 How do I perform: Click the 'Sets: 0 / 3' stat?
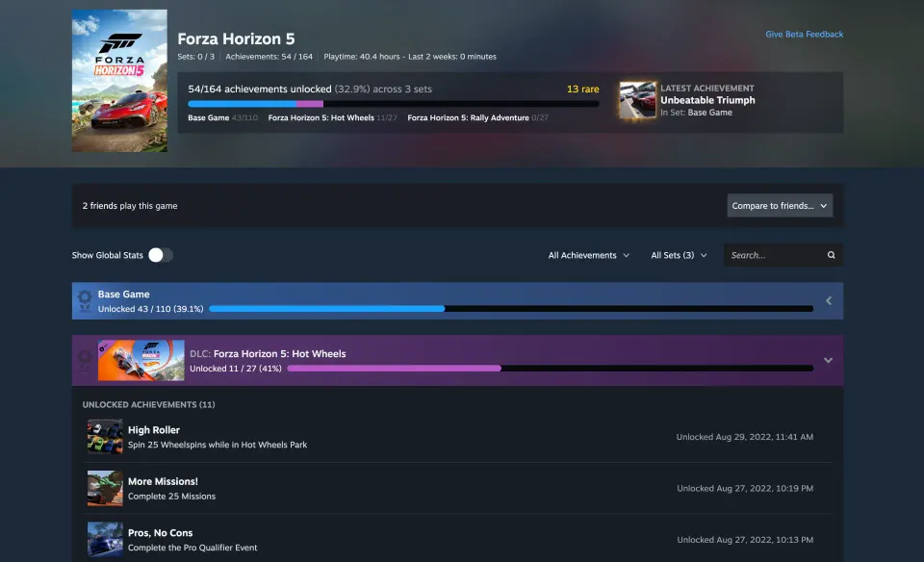tap(195, 57)
